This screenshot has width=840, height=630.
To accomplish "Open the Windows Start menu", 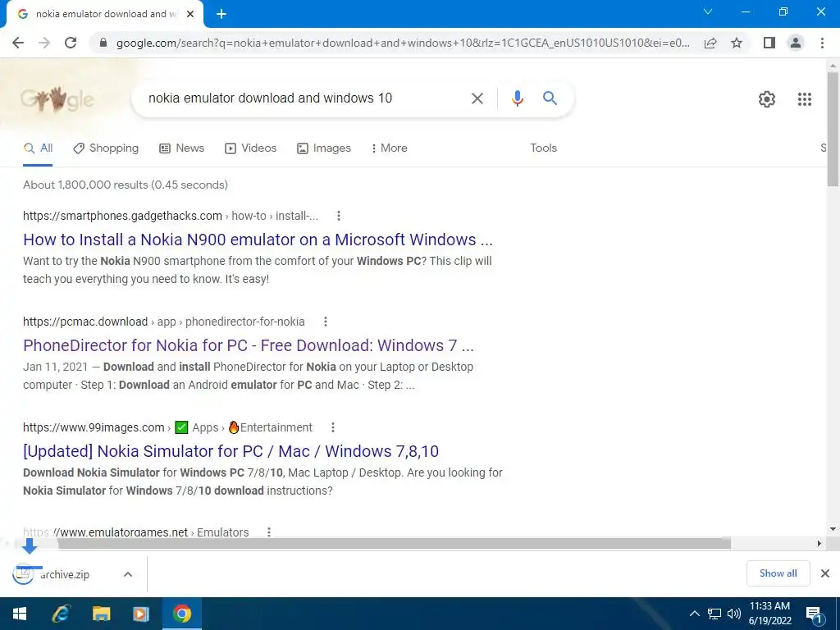I will [20, 614].
